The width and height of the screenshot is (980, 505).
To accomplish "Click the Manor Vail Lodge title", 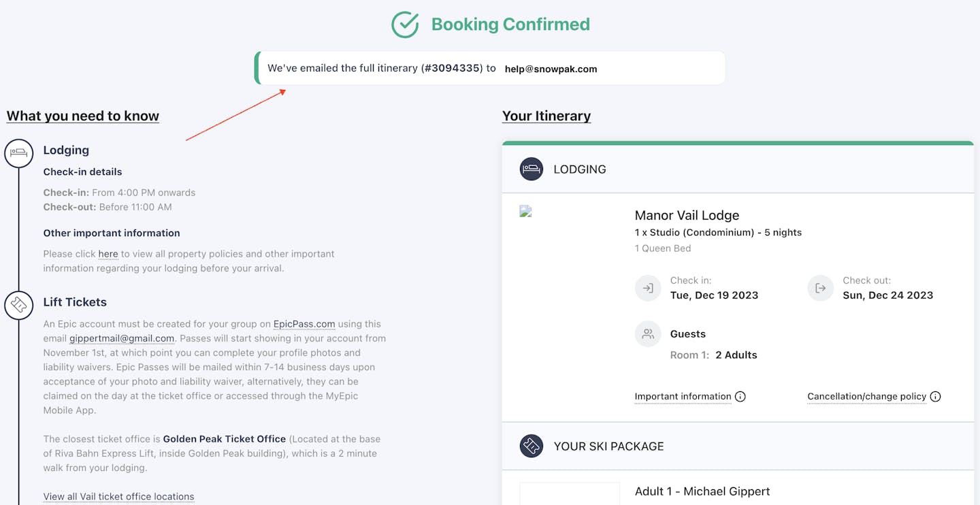I will 687,215.
